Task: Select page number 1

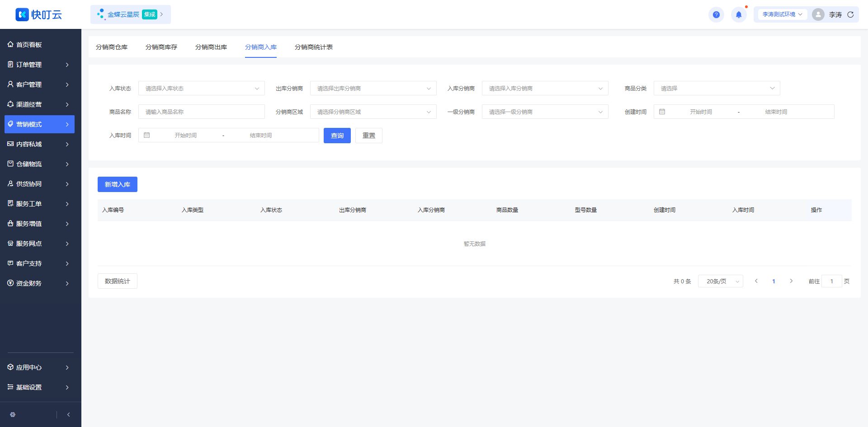Action: pos(774,281)
